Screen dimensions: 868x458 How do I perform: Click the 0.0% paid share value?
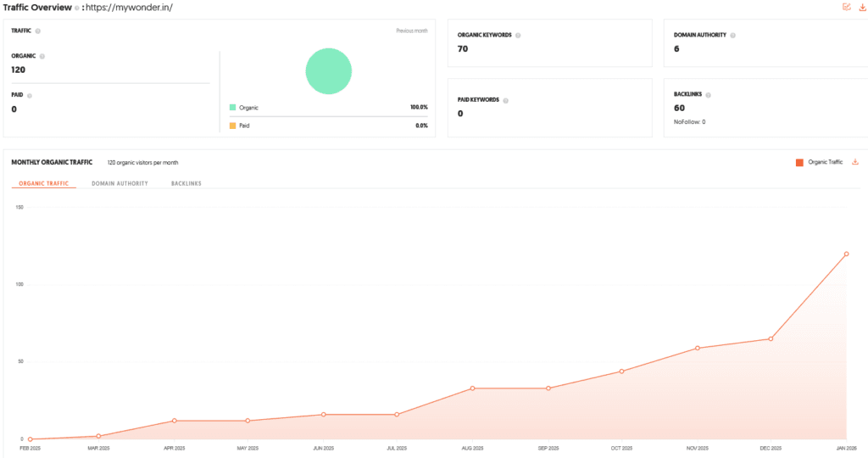422,126
